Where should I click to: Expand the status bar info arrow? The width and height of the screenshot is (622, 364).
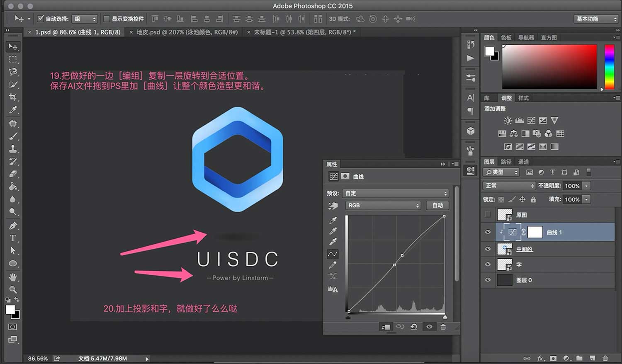pyautogui.click(x=147, y=359)
